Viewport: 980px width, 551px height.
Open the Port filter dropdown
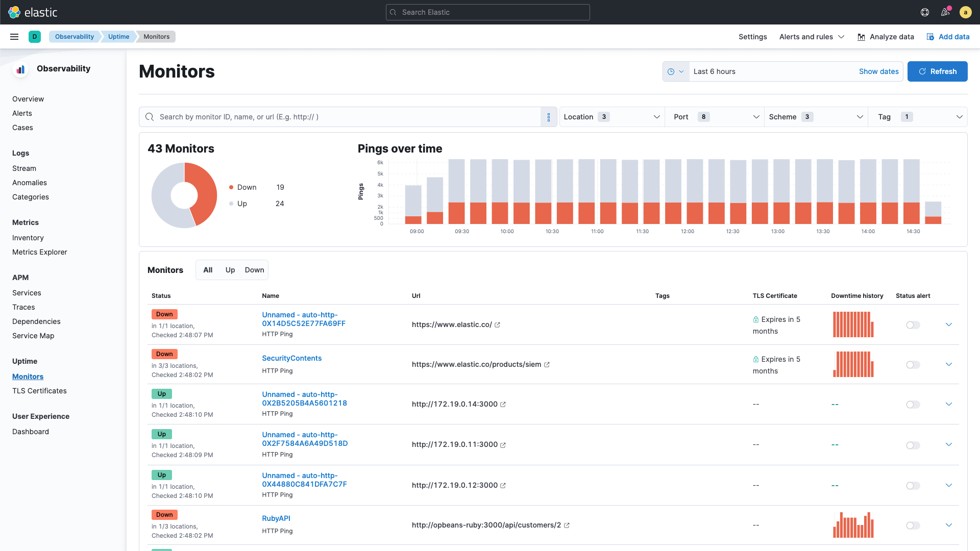pyautogui.click(x=715, y=117)
